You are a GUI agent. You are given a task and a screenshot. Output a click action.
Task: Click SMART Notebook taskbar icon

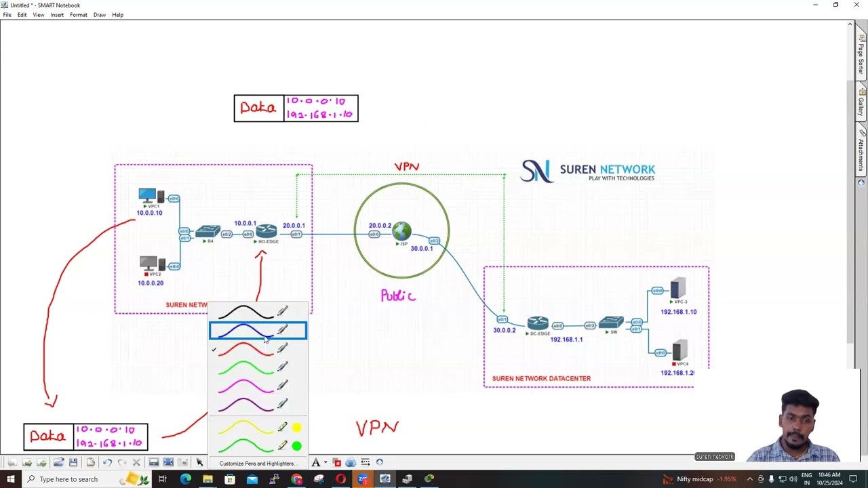pos(385,479)
